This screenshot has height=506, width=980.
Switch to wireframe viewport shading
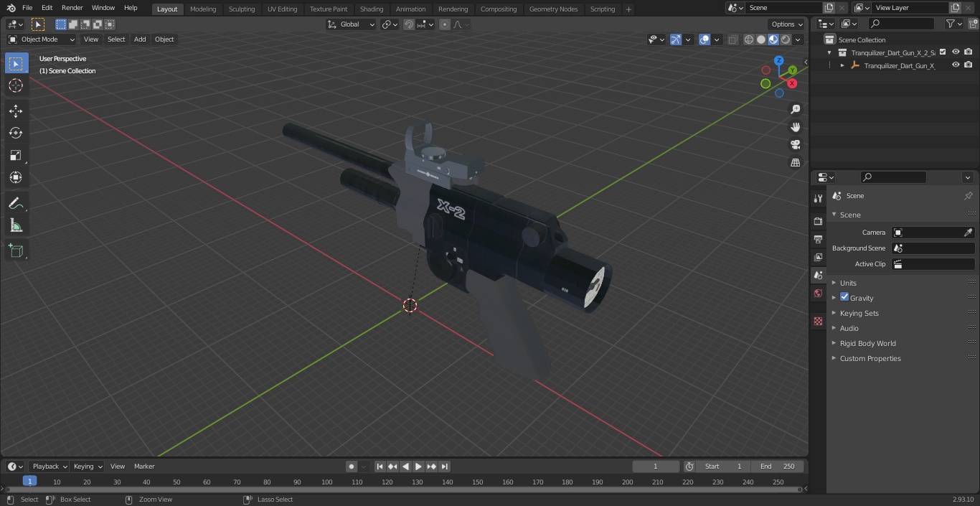[x=748, y=39]
